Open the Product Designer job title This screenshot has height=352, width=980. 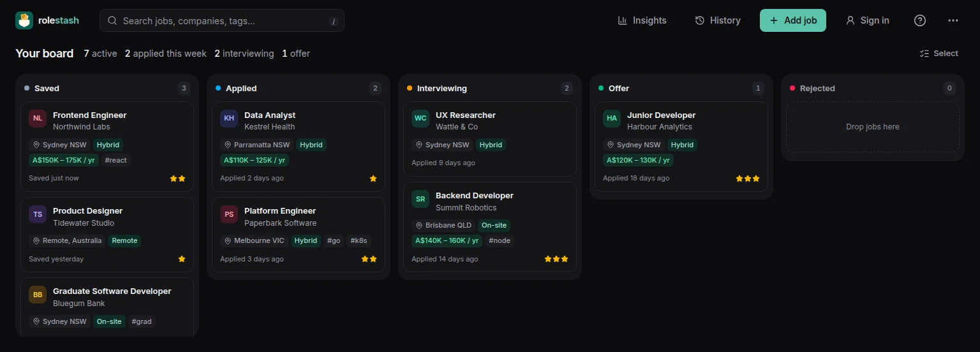click(x=87, y=211)
